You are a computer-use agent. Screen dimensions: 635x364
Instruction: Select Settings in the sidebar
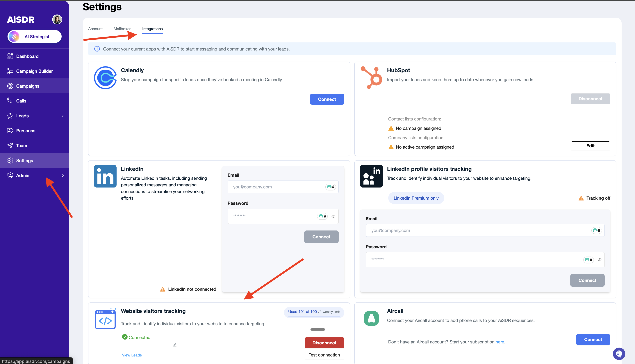(x=35, y=161)
